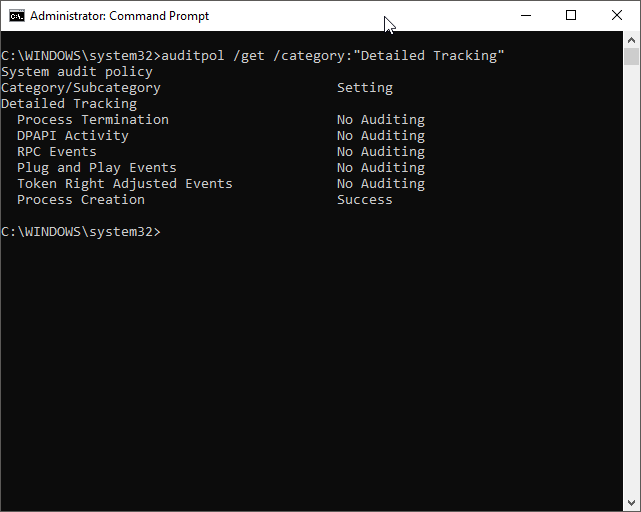The image size is (641, 512).
Task: Click the Administrator: Command Prompt title text
Action: click(x=119, y=16)
